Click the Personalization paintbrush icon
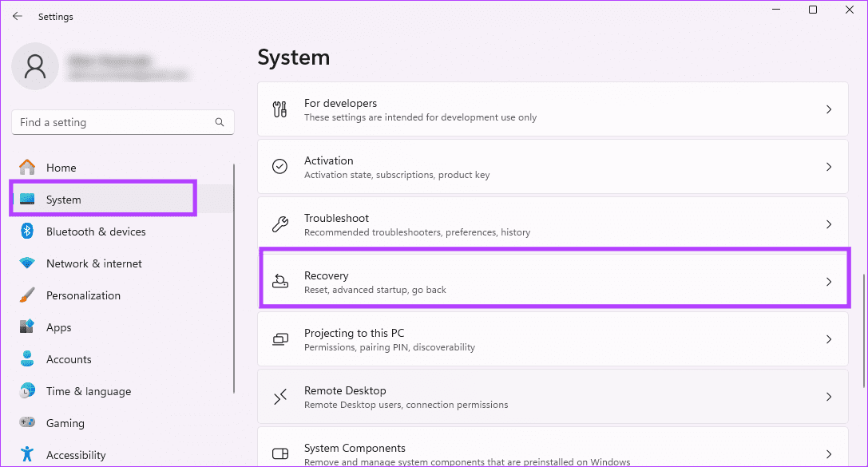The width and height of the screenshot is (868, 467). tap(27, 295)
